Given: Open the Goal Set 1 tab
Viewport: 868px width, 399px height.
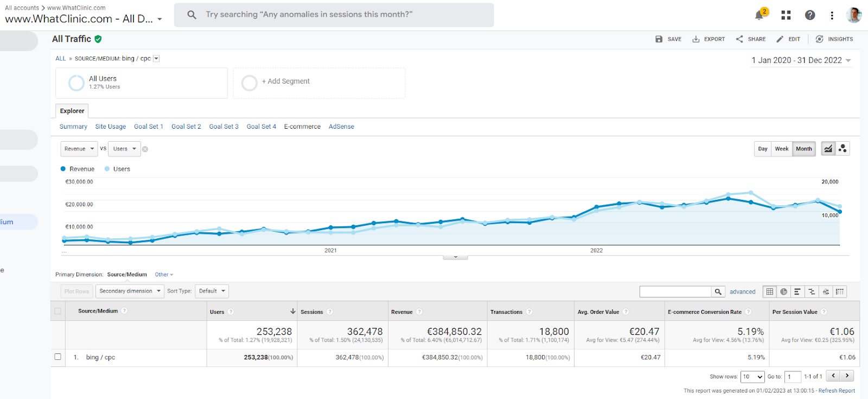Looking at the screenshot, I should click(149, 126).
